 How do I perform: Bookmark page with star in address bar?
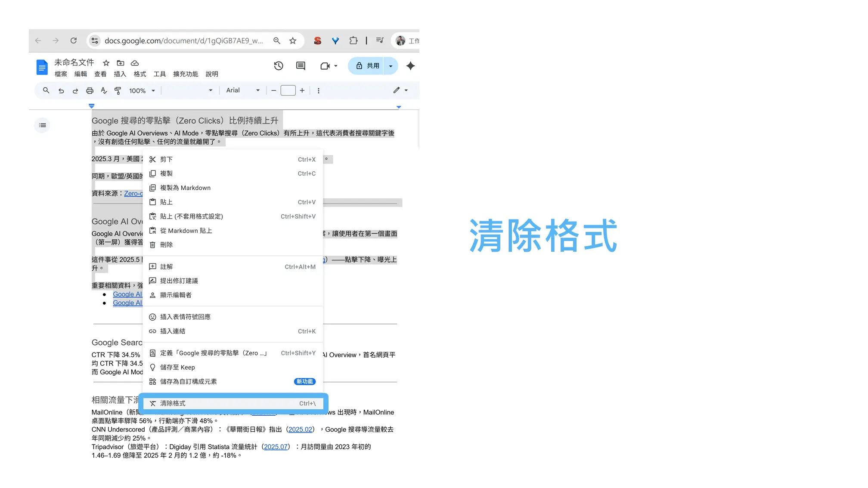[293, 41]
